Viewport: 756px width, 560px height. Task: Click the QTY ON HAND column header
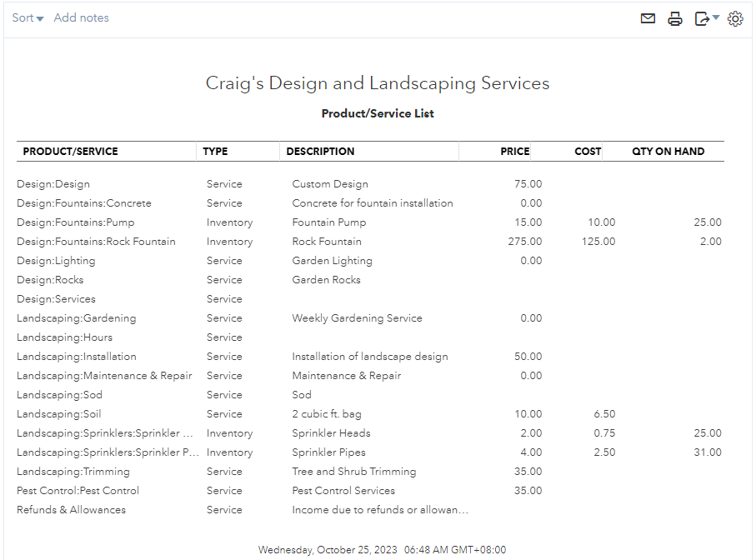coord(668,152)
